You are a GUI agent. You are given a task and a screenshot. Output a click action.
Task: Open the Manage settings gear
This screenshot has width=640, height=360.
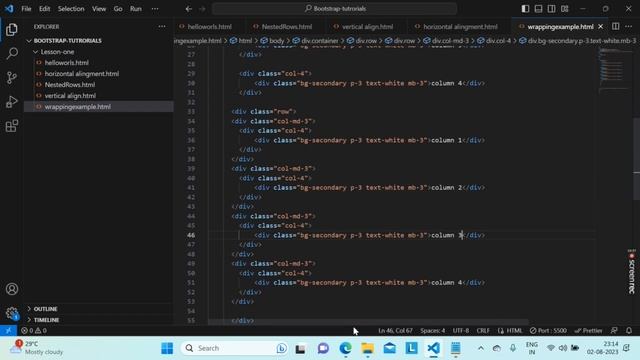pos(12,313)
